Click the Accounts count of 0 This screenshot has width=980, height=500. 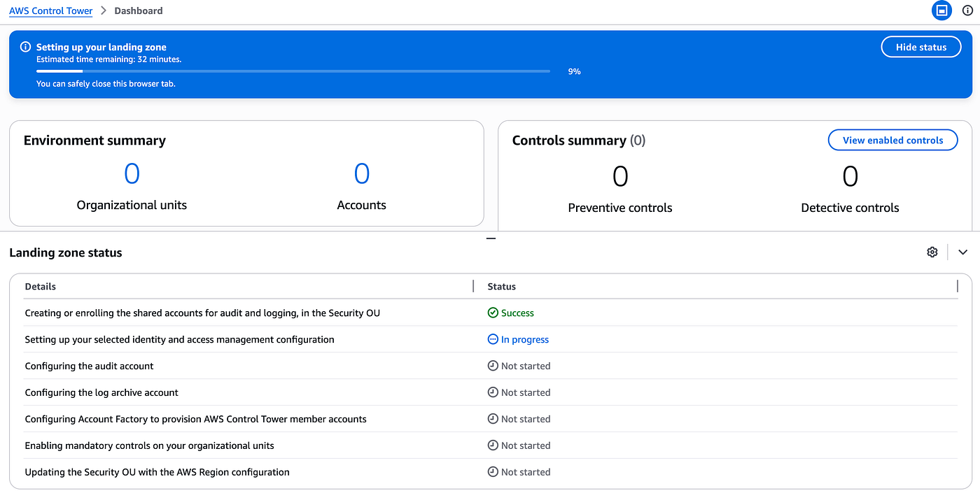pyautogui.click(x=361, y=173)
